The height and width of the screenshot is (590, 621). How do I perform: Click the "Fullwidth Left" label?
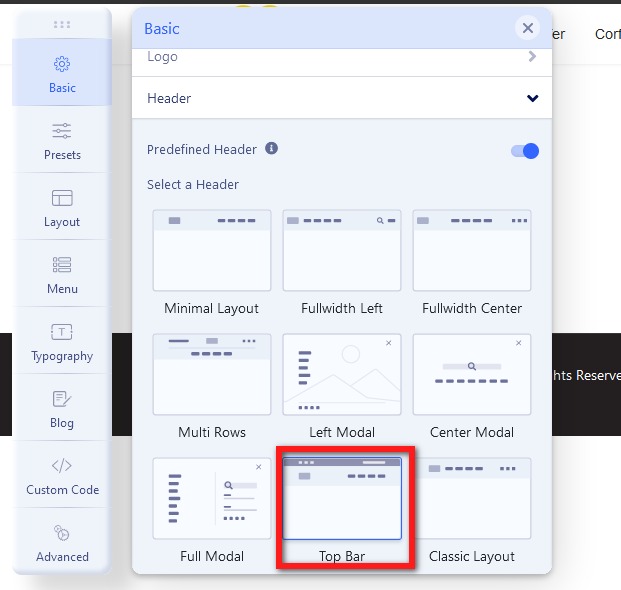[342, 308]
